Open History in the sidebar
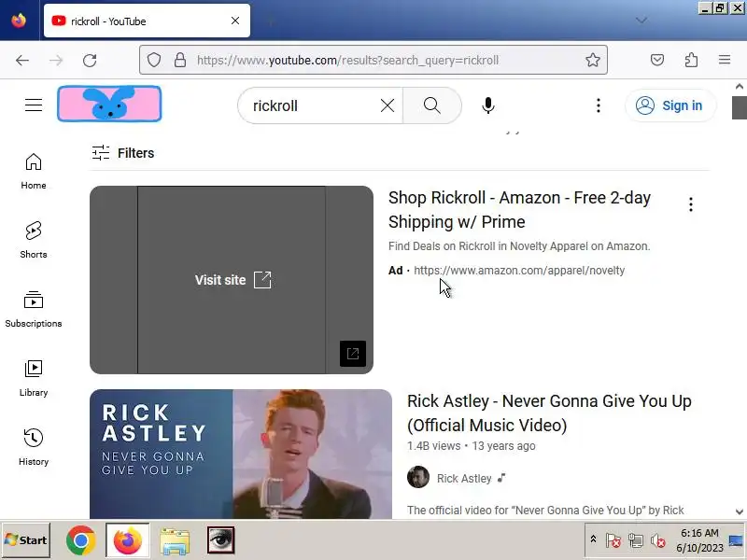Viewport: 747px width, 560px height. [x=34, y=448]
